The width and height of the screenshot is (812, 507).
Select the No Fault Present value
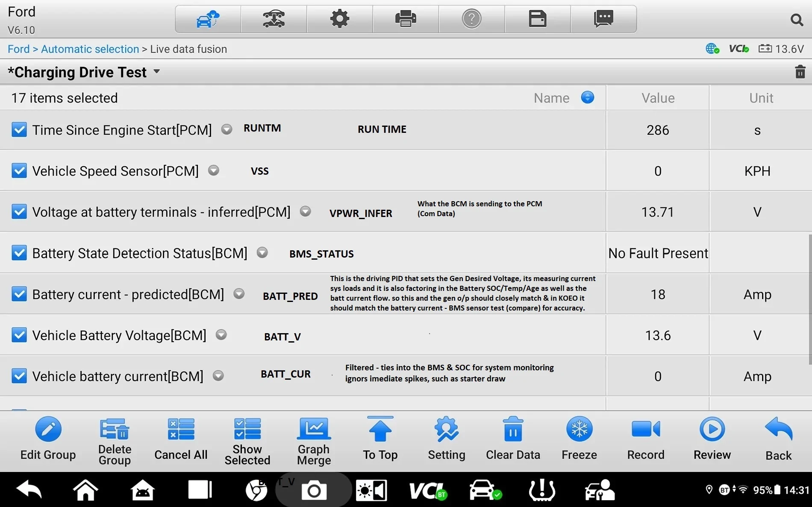(658, 253)
